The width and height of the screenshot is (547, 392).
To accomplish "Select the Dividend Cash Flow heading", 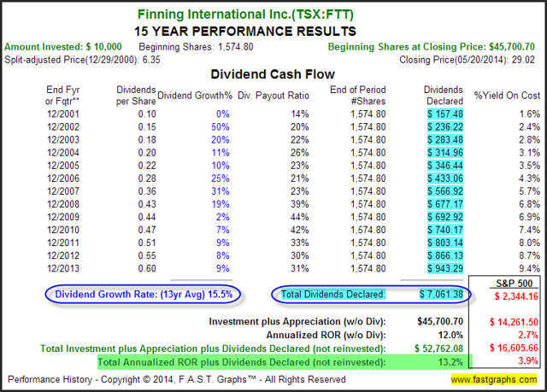I will (x=273, y=74).
